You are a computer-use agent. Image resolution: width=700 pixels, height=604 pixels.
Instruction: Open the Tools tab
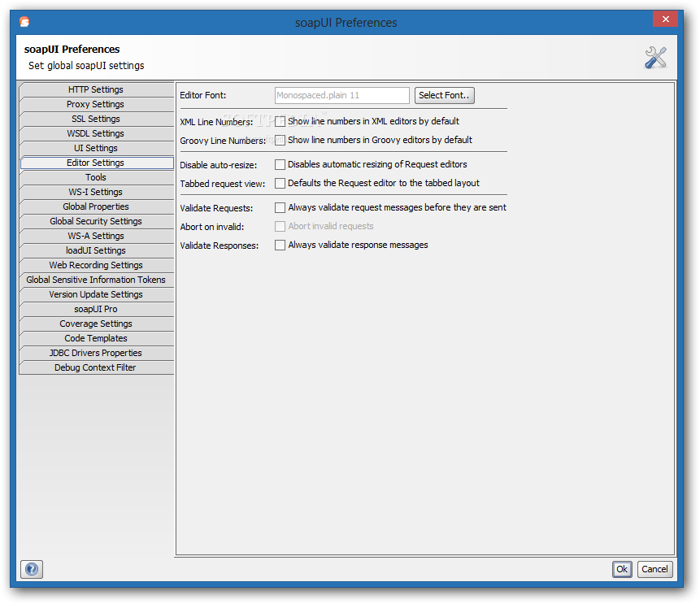(x=96, y=178)
